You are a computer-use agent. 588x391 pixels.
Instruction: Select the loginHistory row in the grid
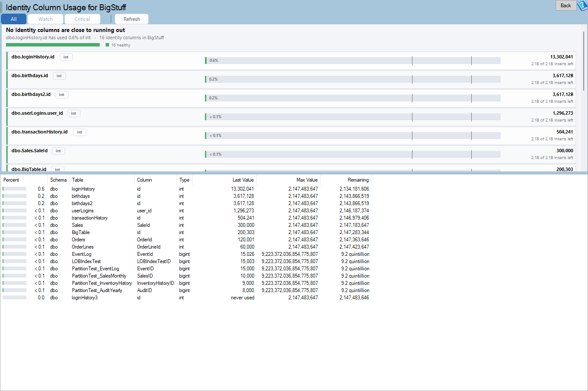coord(186,189)
